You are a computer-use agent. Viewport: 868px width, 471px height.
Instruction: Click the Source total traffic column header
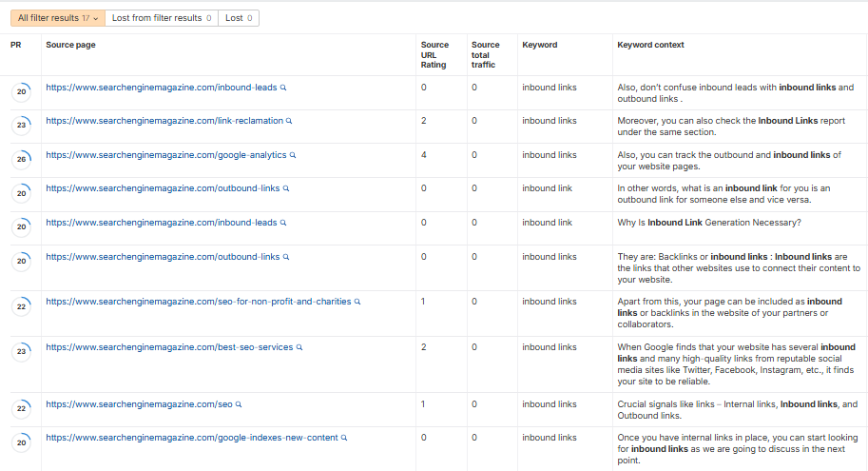pos(485,55)
